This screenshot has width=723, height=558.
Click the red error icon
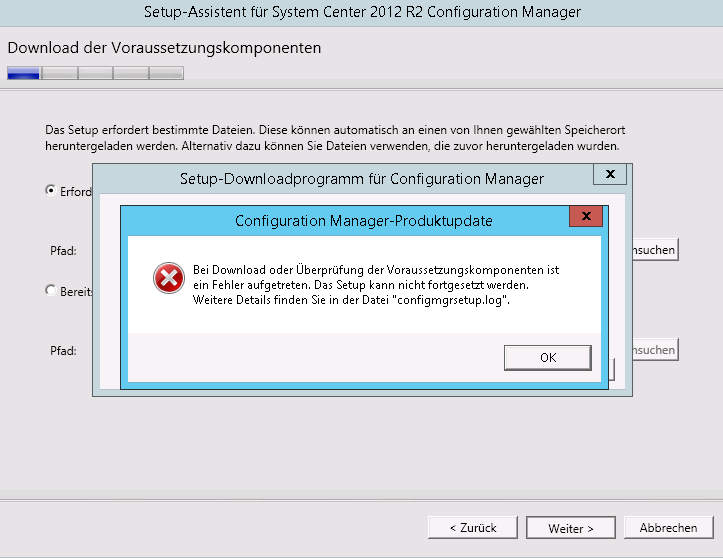(169, 278)
